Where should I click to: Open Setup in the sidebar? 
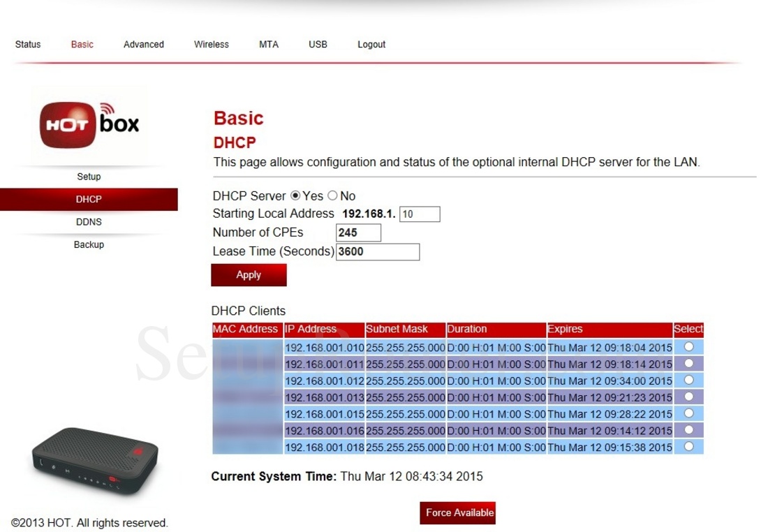(89, 177)
